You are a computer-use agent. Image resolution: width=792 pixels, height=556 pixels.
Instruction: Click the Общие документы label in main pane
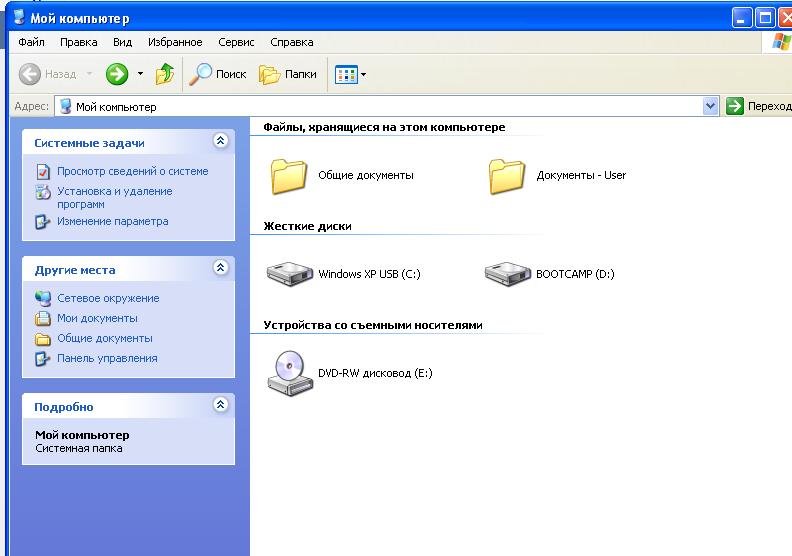366,175
